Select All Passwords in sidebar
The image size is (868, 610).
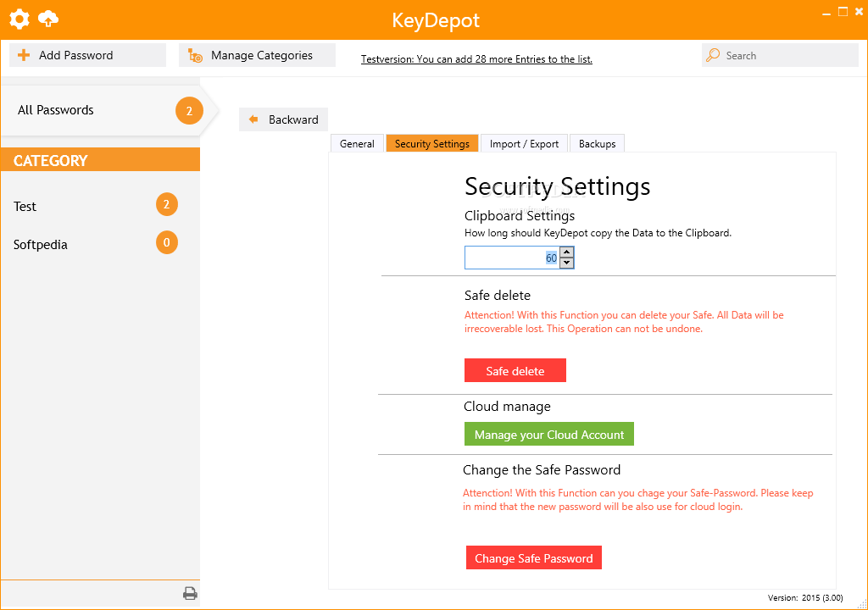(x=100, y=110)
